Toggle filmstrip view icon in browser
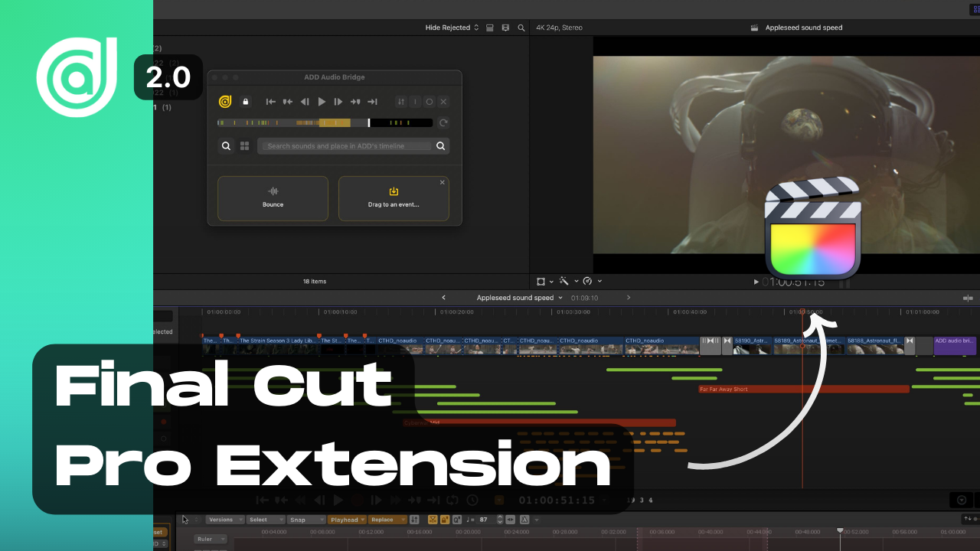Screen dimensions: 980x551 coord(505,28)
